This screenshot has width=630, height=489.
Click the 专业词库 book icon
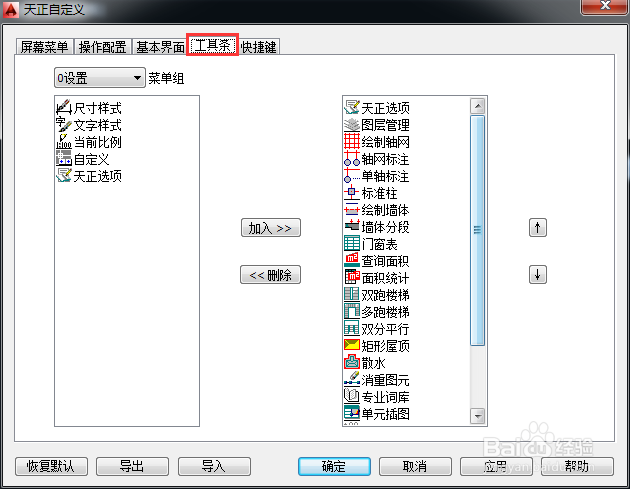(352, 396)
